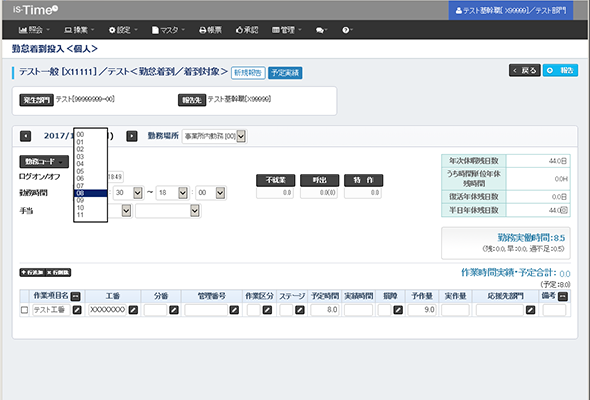Click the 発生部門 label badge
Screen dimensions: 590x400
click(36, 100)
